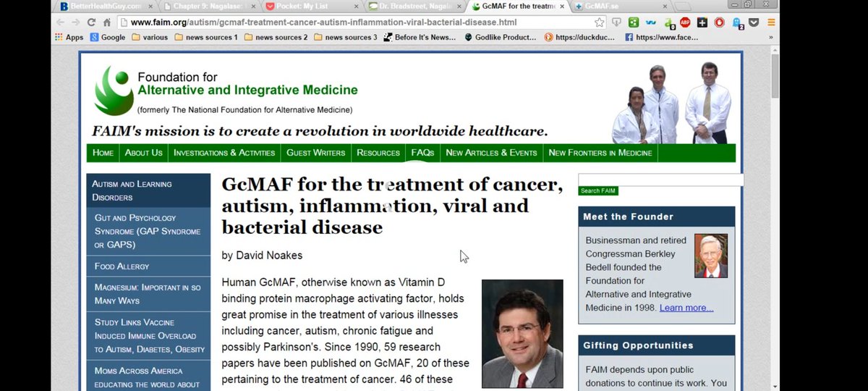Save page with the Pocket extension icon
The width and height of the screenshot is (868, 391).
point(754,22)
